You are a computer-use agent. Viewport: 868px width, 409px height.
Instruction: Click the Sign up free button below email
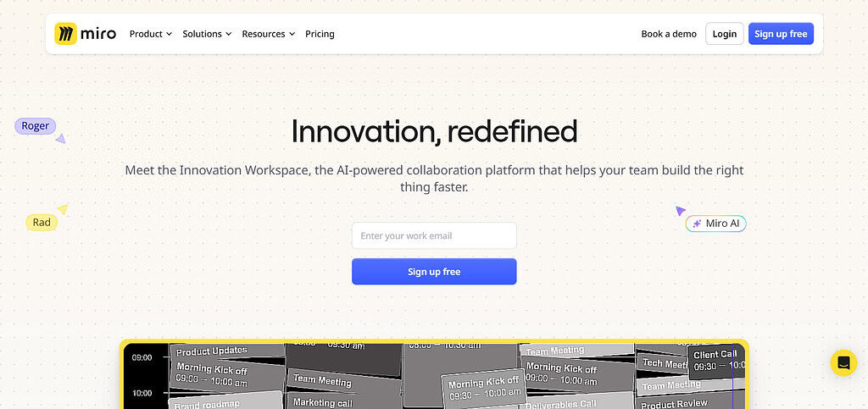(434, 271)
